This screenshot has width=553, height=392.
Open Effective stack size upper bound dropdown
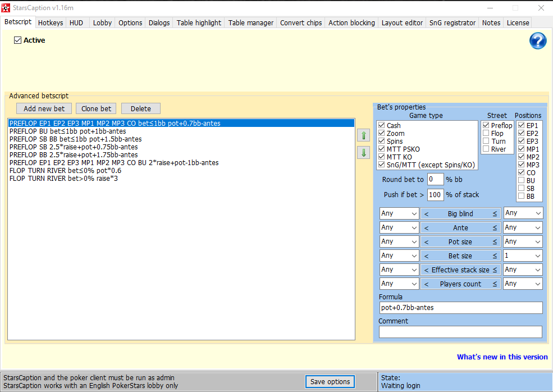click(523, 270)
